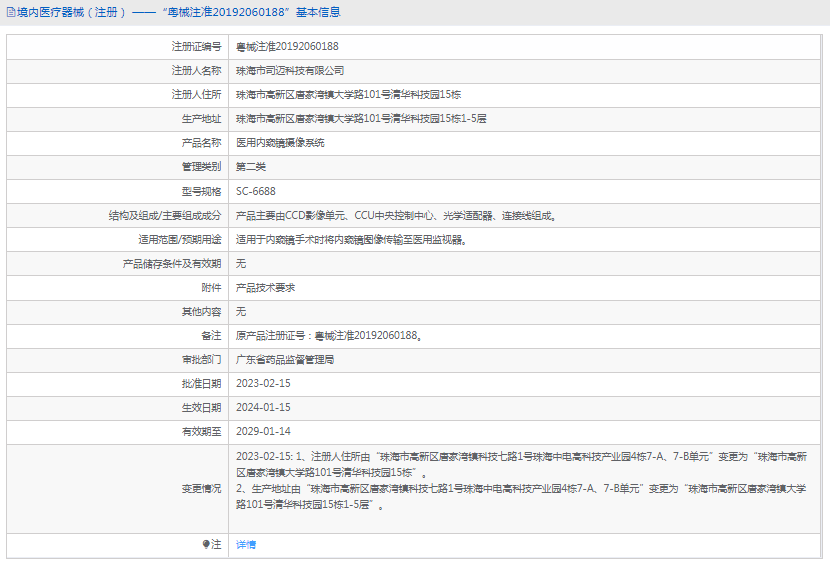Click the model value SC-6688

(x=256, y=191)
